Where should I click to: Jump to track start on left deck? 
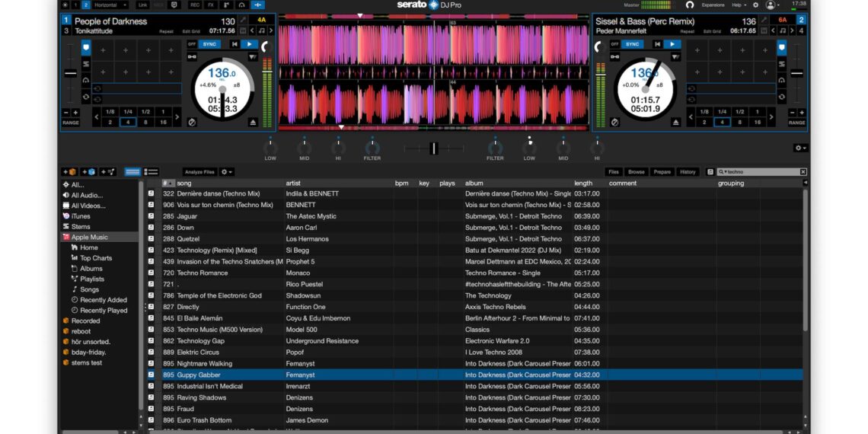click(x=234, y=44)
